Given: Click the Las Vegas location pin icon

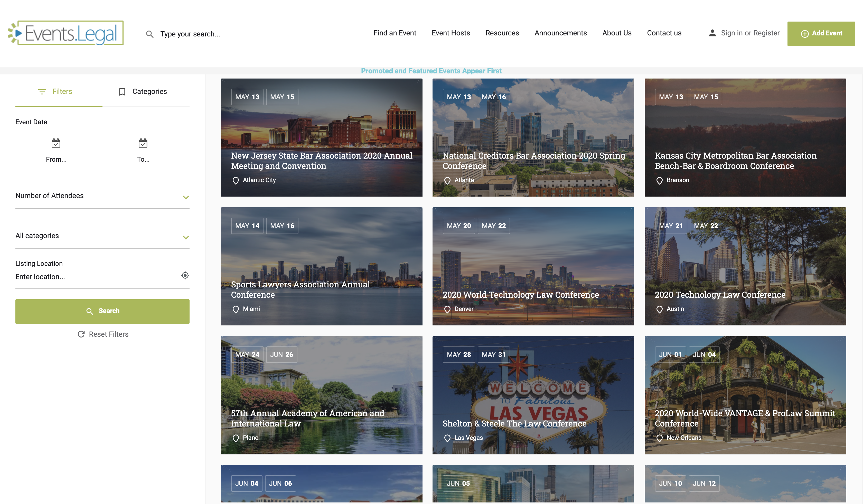Looking at the screenshot, I should coord(447,438).
